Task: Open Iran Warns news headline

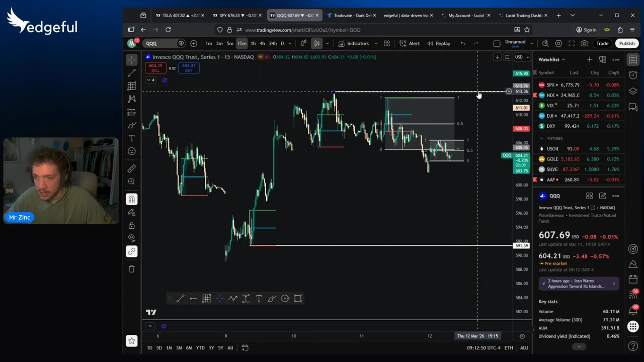Action: (x=579, y=284)
